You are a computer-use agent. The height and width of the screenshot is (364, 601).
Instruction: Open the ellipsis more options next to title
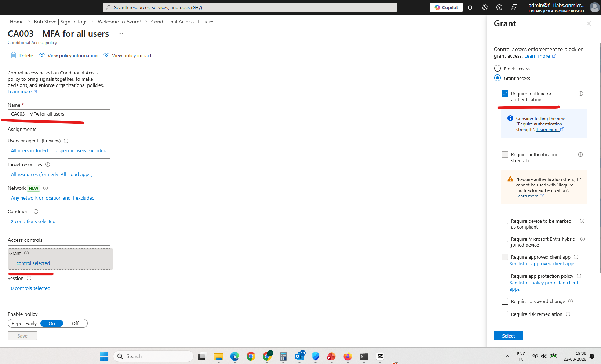click(121, 34)
